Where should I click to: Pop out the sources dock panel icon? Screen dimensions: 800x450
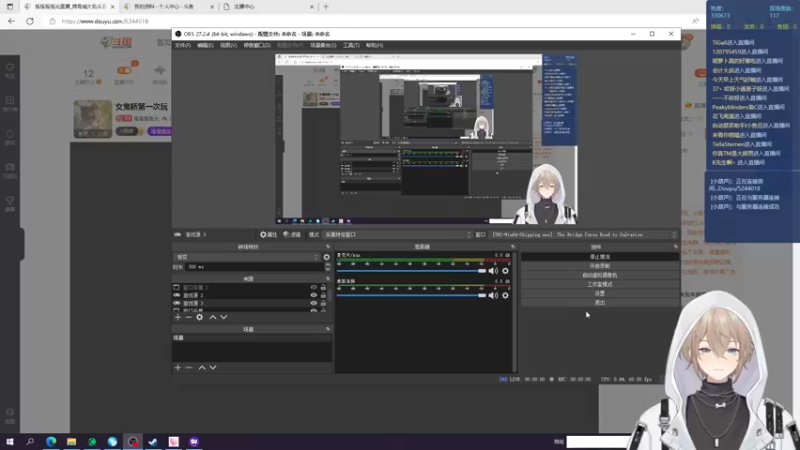(x=328, y=279)
